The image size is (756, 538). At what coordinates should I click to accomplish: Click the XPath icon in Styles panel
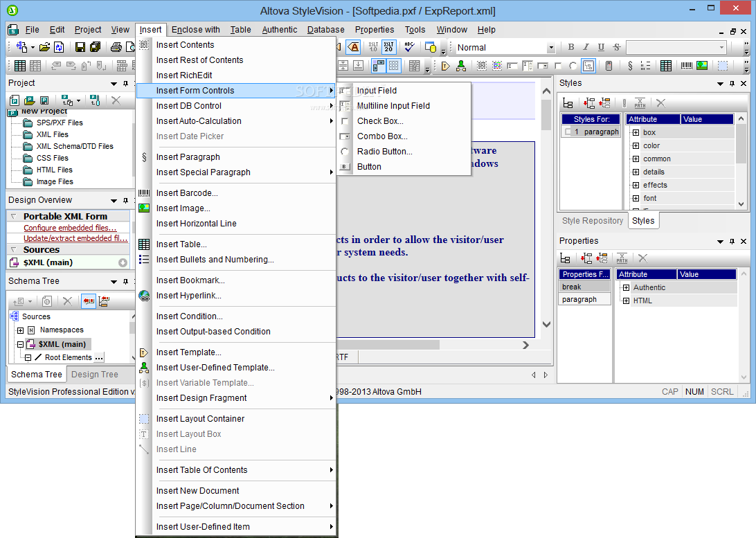tap(640, 102)
